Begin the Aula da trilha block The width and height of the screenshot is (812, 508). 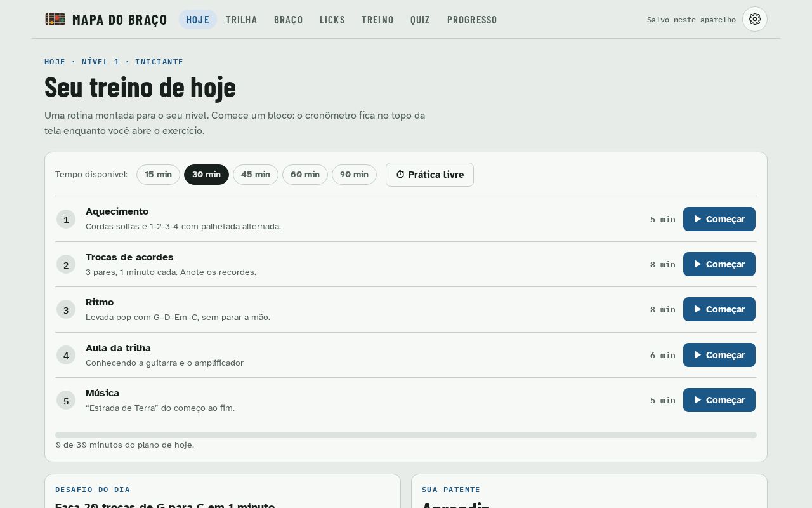click(719, 355)
